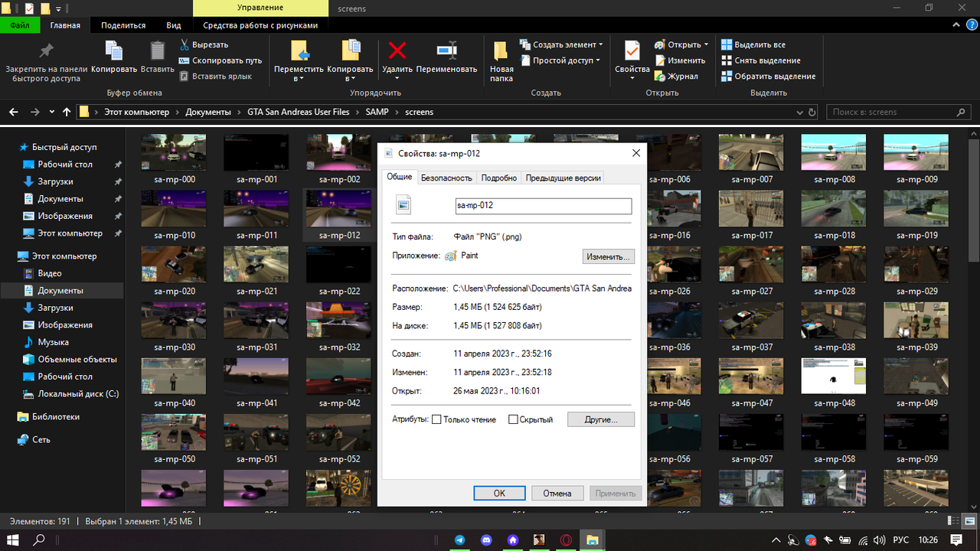Open recent locations dropdown arrow
Image resolution: width=980 pixels, height=551 pixels.
52,112
